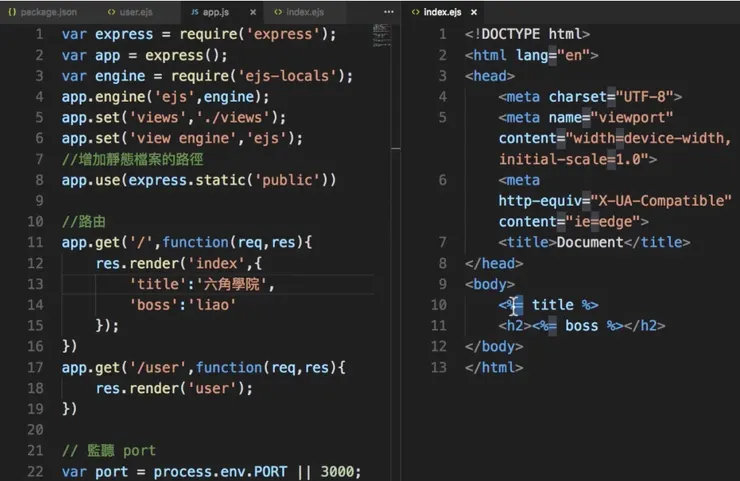
Task: Click the charset "UTF-8" meta line
Action: (x=590, y=97)
